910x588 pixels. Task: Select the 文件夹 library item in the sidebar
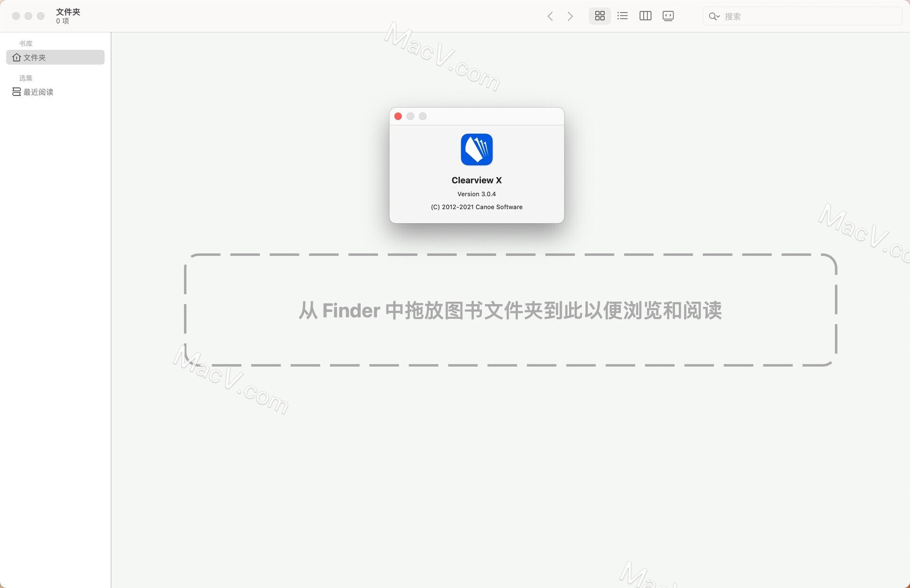[x=55, y=57]
